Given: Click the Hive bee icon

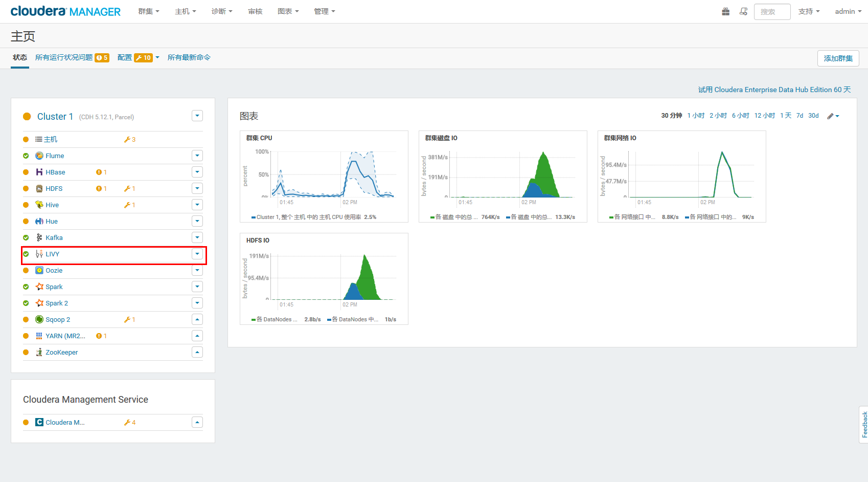Looking at the screenshot, I should [x=39, y=205].
